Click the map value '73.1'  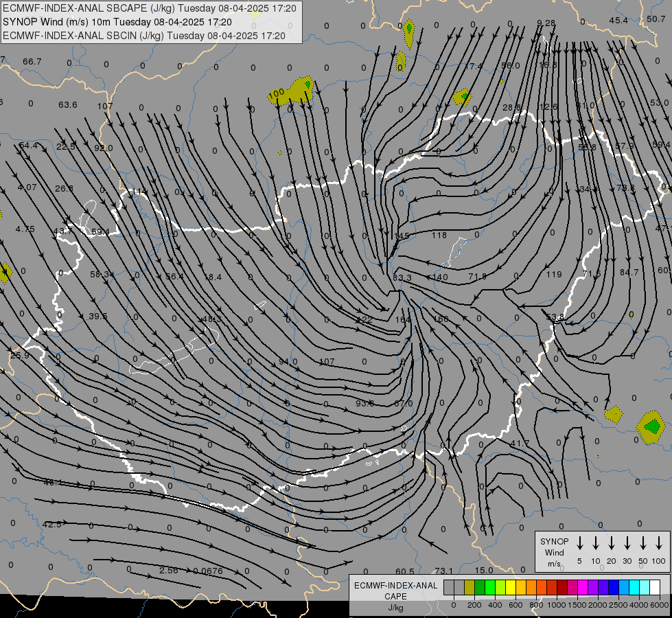443,571
